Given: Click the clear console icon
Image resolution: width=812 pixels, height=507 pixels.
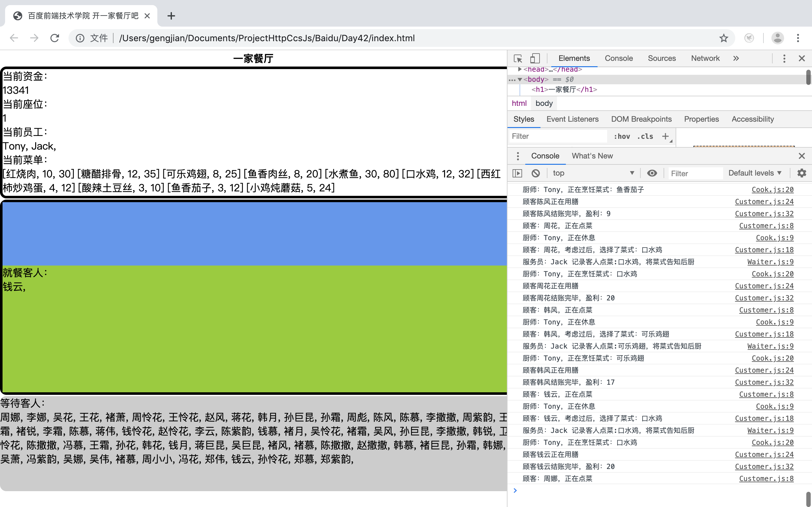Looking at the screenshot, I should pos(536,173).
